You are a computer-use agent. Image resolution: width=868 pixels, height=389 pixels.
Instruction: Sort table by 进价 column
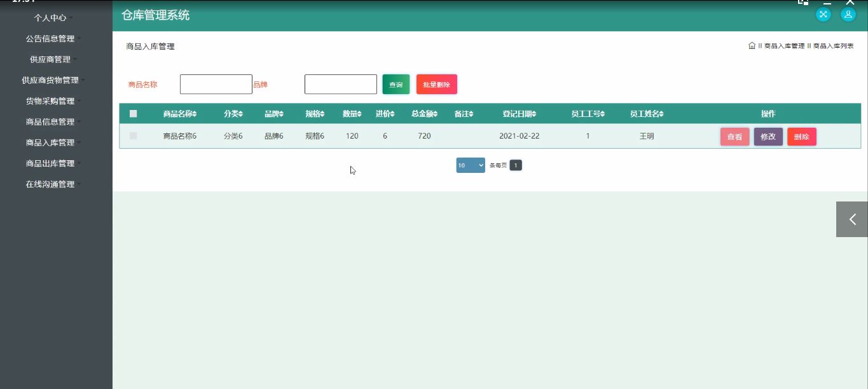coord(385,114)
